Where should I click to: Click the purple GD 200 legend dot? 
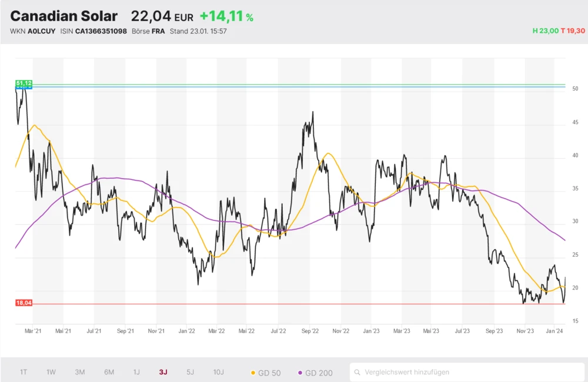pyautogui.click(x=300, y=373)
